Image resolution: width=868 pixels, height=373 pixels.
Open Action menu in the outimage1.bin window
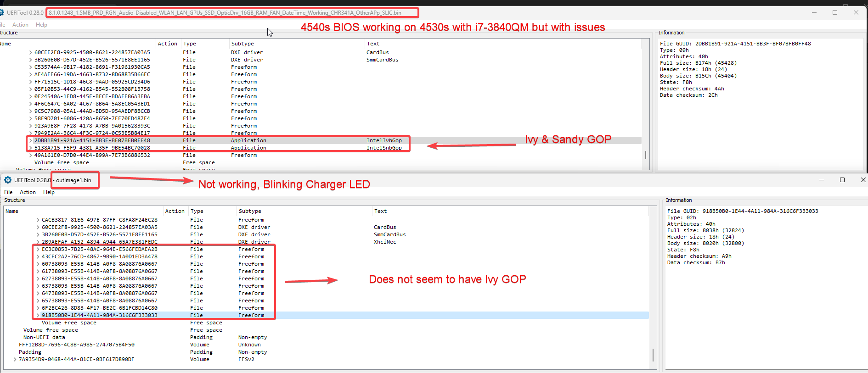coord(28,192)
